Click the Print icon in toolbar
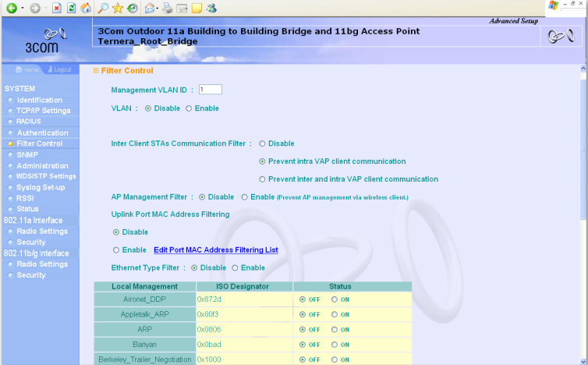Screen dimensions: 588x365 166,8
